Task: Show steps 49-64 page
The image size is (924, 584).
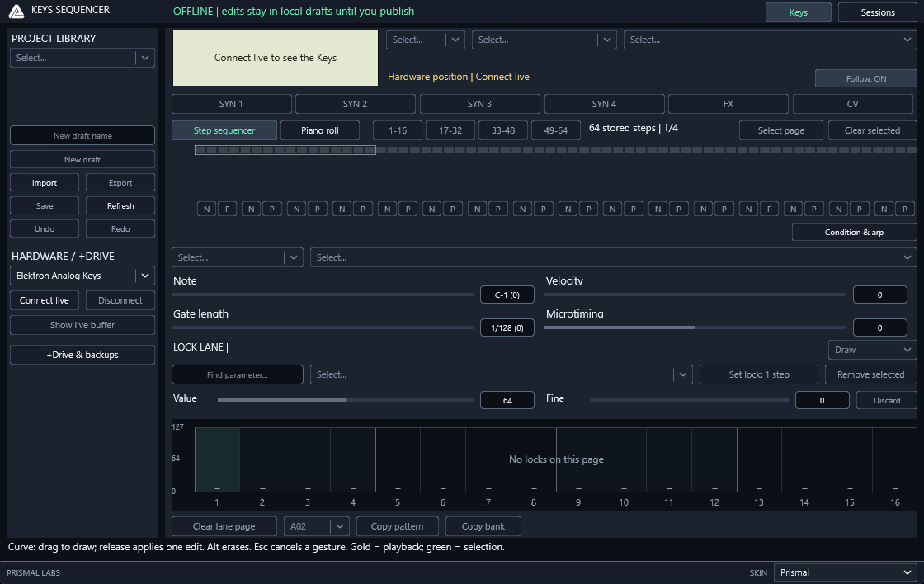Action: pos(556,130)
